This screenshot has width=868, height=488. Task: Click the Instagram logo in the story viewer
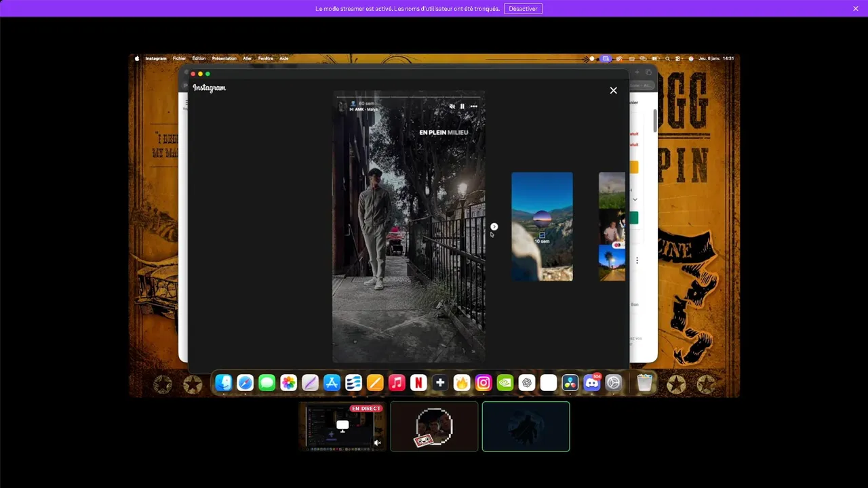pyautogui.click(x=209, y=88)
